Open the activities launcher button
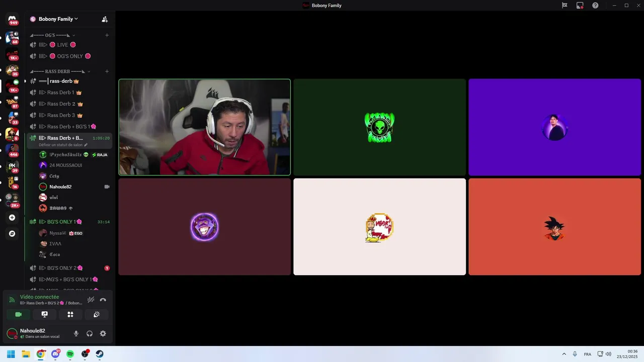 point(70,314)
